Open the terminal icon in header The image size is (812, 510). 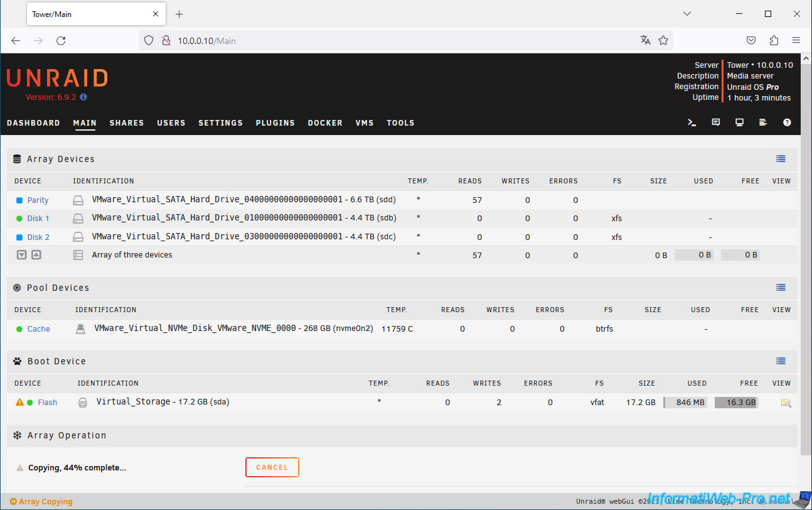(692, 122)
